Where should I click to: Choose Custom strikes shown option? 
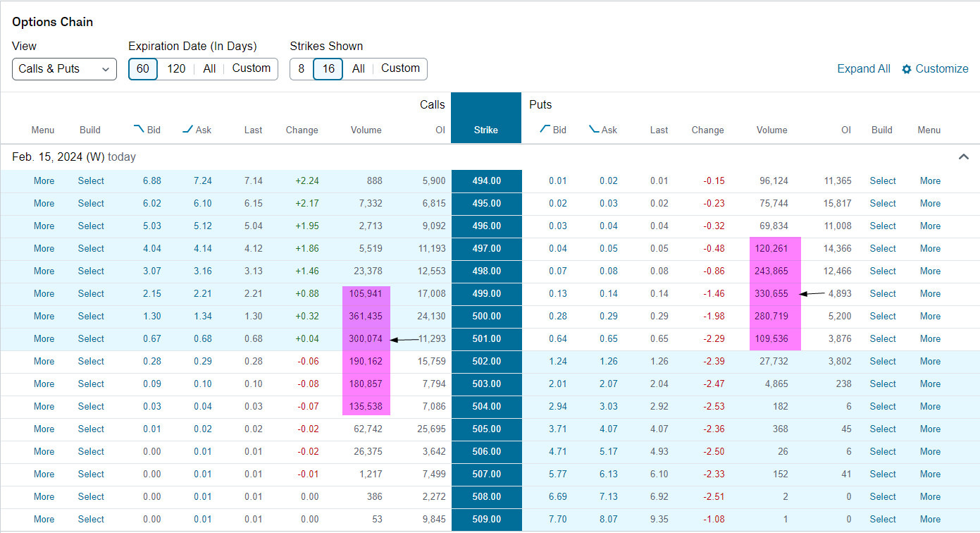(401, 68)
